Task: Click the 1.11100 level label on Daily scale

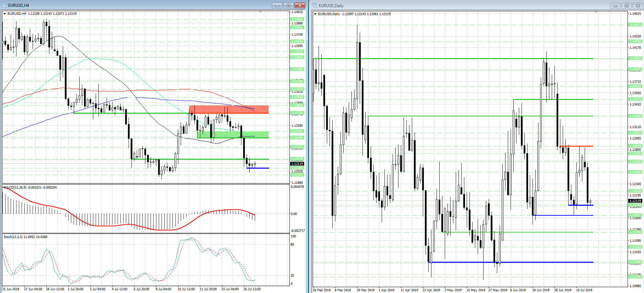Action: 635,277
